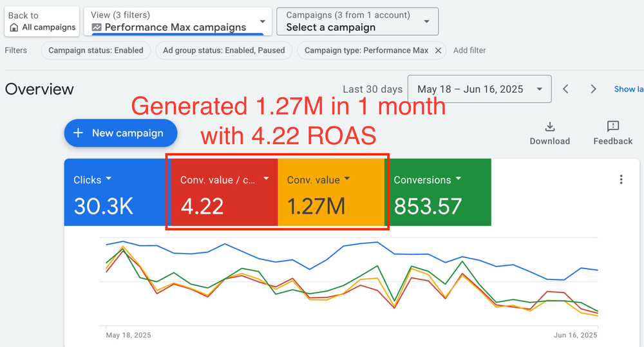Click Add filter

(x=469, y=50)
